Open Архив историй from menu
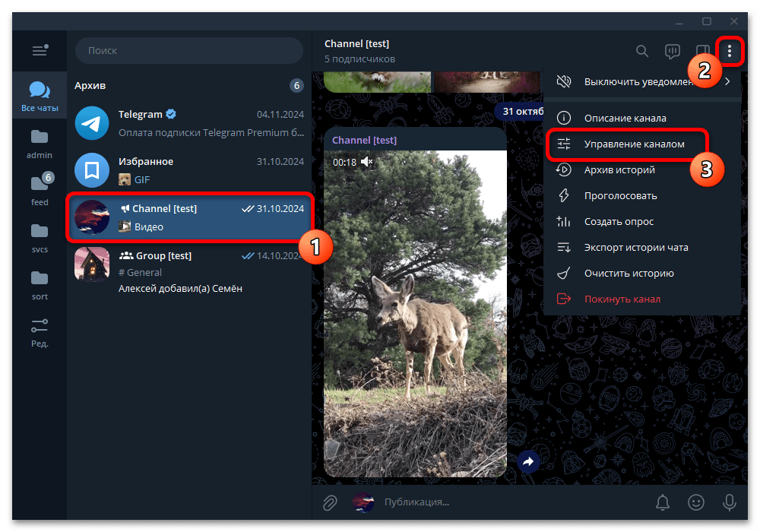Screen dimensions: 760x532 642,170
